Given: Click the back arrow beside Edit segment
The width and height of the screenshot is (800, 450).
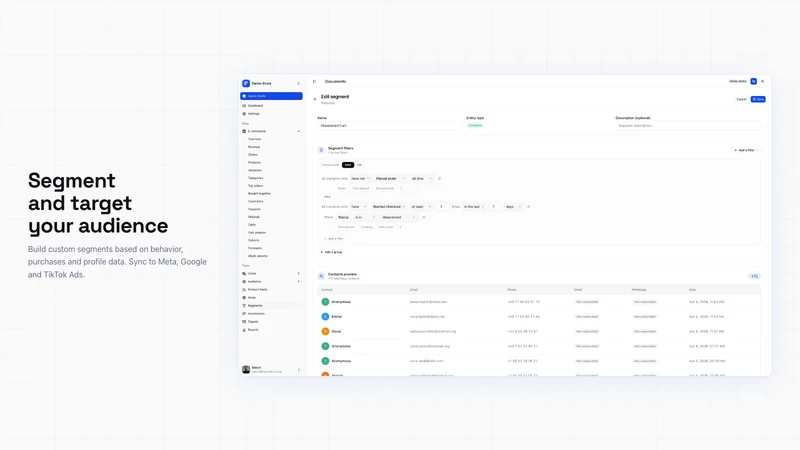Looking at the screenshot, I should click(x=315, y=99).
